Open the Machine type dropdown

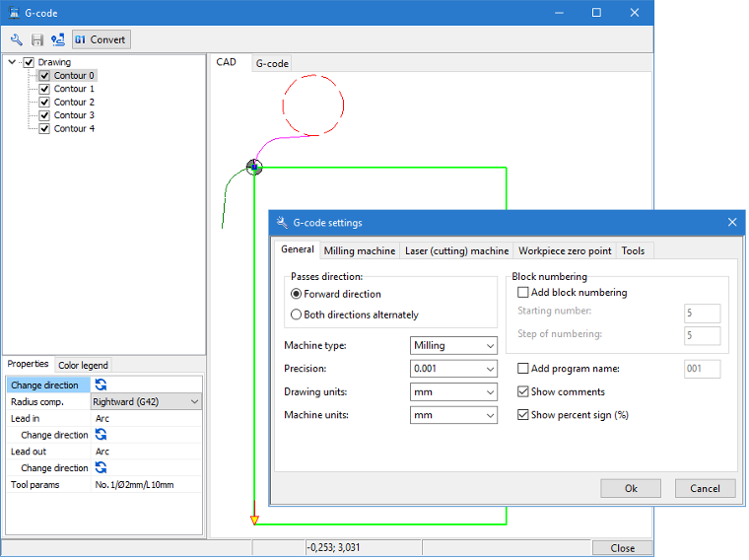coord(453,345)
